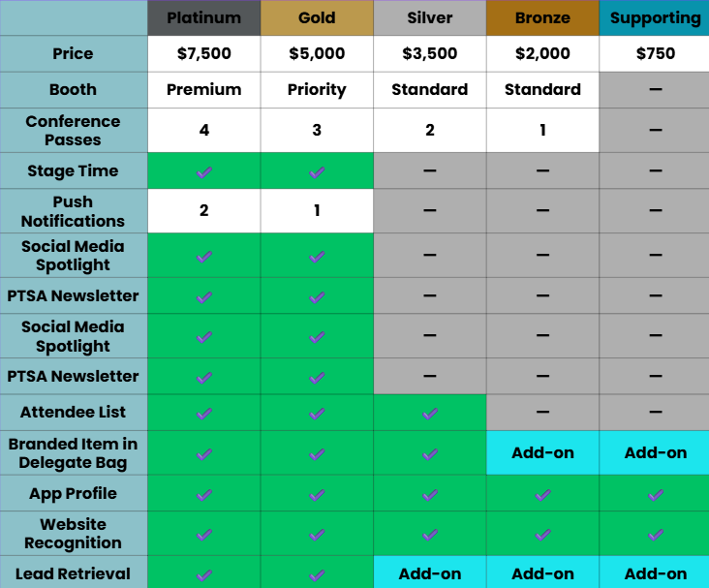Click the Platinum Lead Retrieval checkmark
This screenshot has width=709, height=588.
(x=204, y=574)
